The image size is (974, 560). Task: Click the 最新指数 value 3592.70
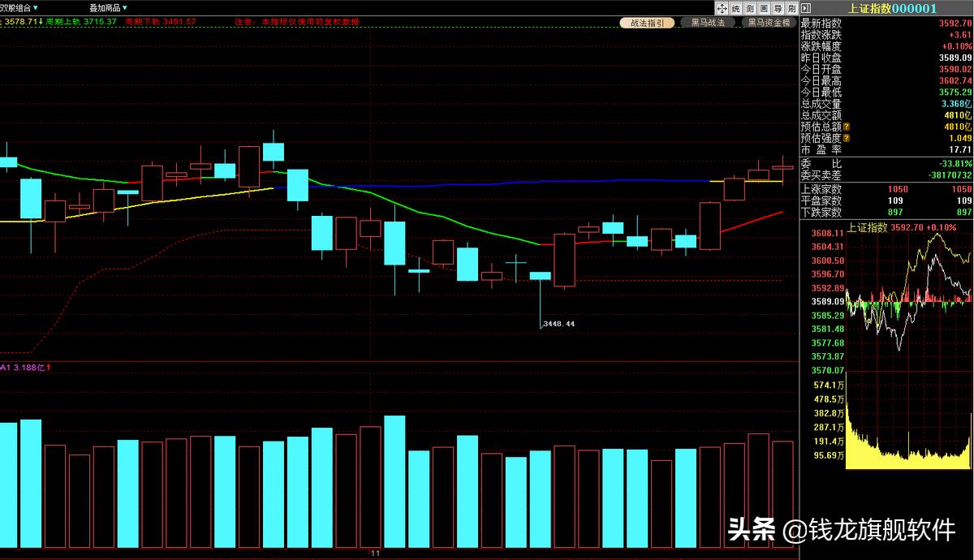[955, 24]
